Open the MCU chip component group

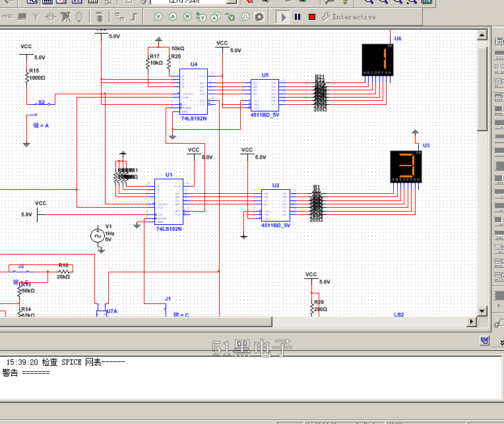100,16
